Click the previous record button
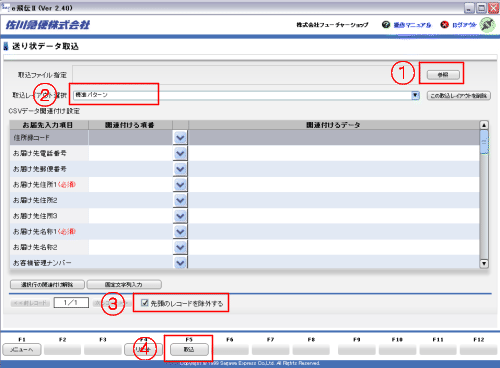This screenshot has width=500, height=368. [x=30, y=303]
